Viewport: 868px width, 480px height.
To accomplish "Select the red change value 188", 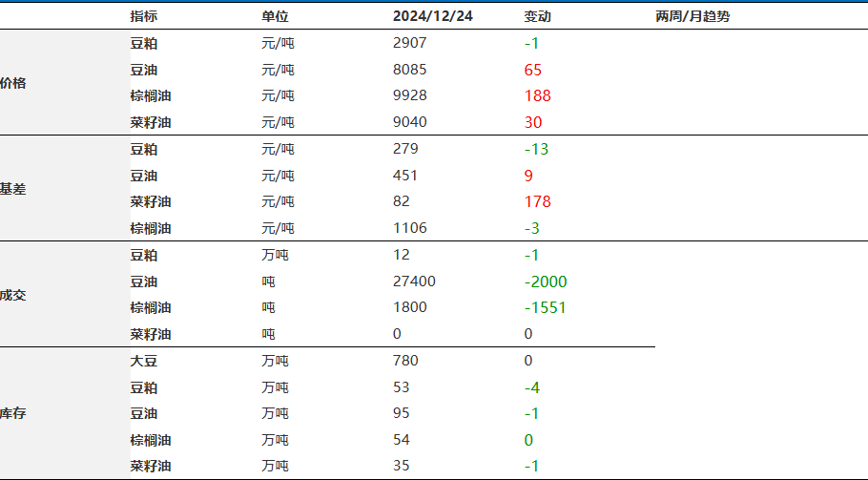I will (538, 95).
